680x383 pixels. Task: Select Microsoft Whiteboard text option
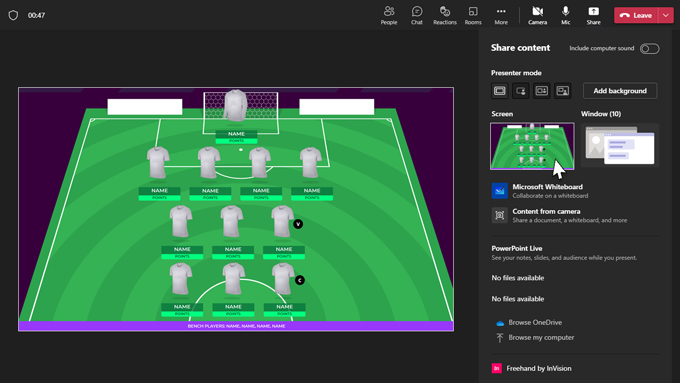547,187
